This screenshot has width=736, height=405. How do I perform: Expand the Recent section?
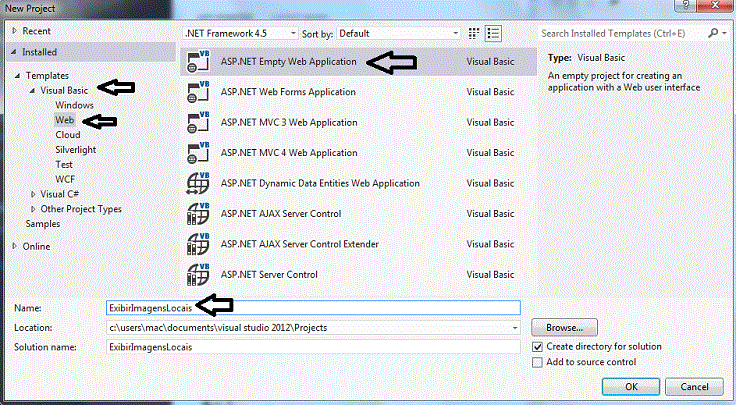pyautogui.click(x=14, y=31)
